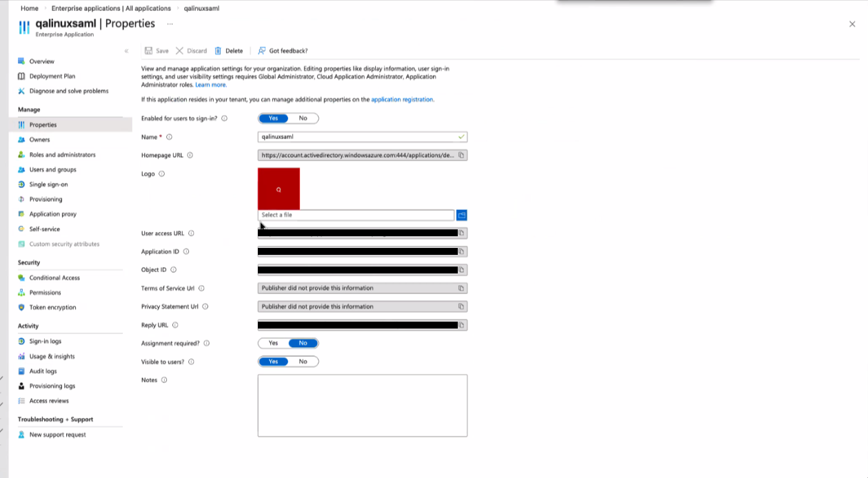868x478 pixels.
Task: Click the logo file browse icon
Action: coord(462,215)
